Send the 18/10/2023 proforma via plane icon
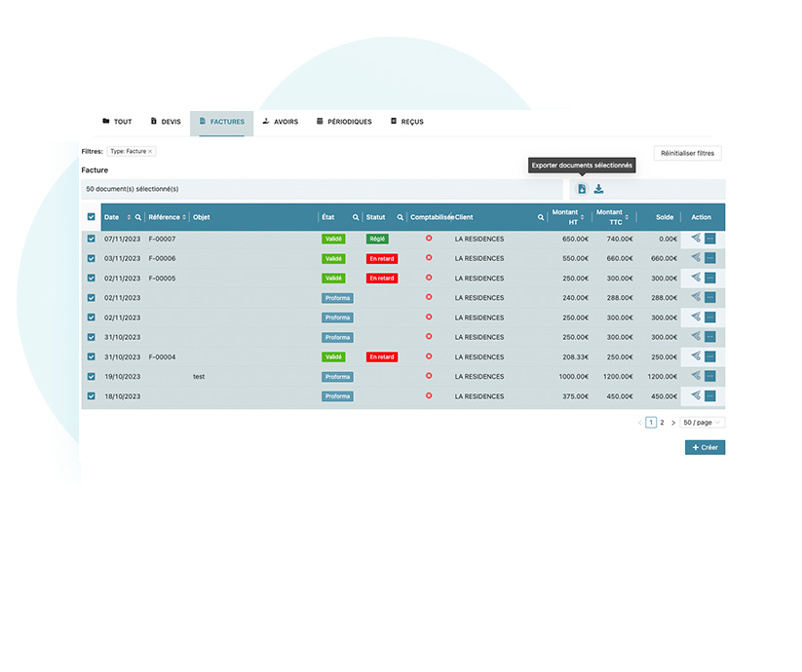 click(696, 395)
